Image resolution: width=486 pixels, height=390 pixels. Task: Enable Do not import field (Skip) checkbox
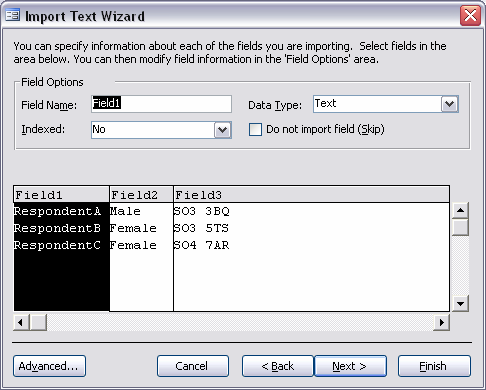255,129
